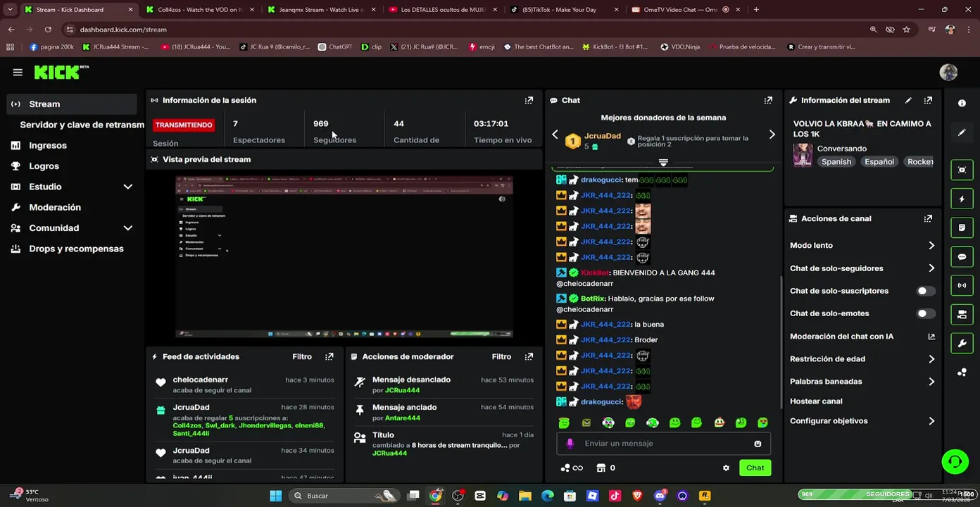Pop out the Información de la sesión panel
The width and height of the screenshot is (980, 507).
click(x=529, y=101)
